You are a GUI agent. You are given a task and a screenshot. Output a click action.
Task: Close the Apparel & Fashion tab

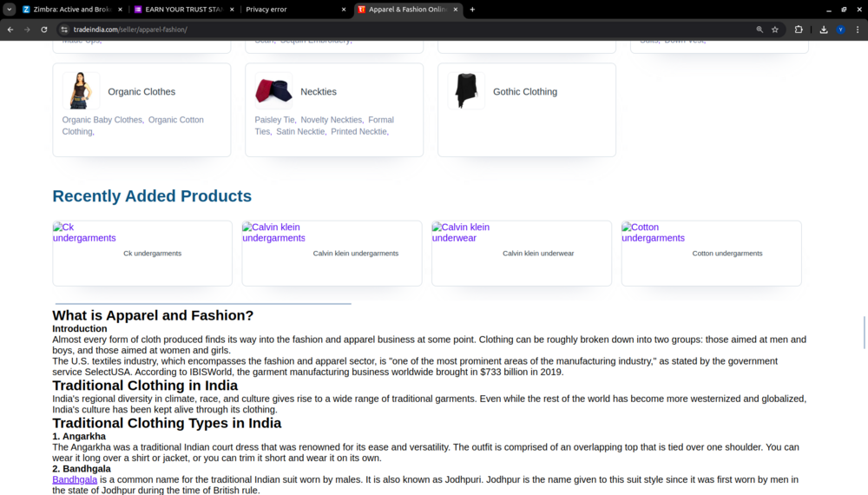tap(456, 10)
